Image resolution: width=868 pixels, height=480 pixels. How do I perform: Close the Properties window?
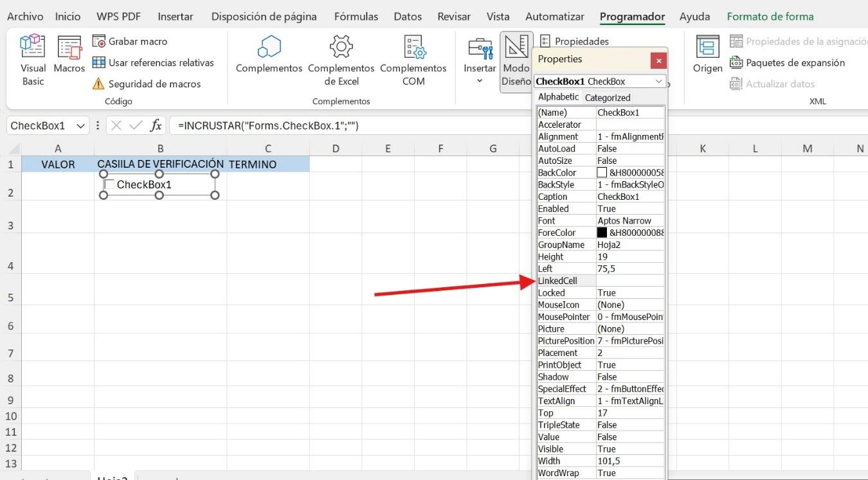coord(658,60)
